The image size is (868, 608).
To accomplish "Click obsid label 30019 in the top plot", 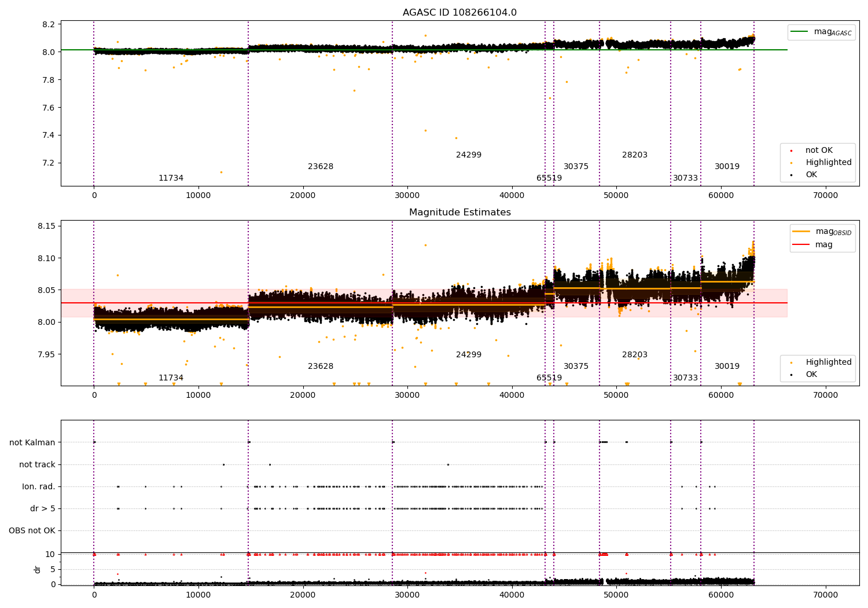I will coord(727,167).
